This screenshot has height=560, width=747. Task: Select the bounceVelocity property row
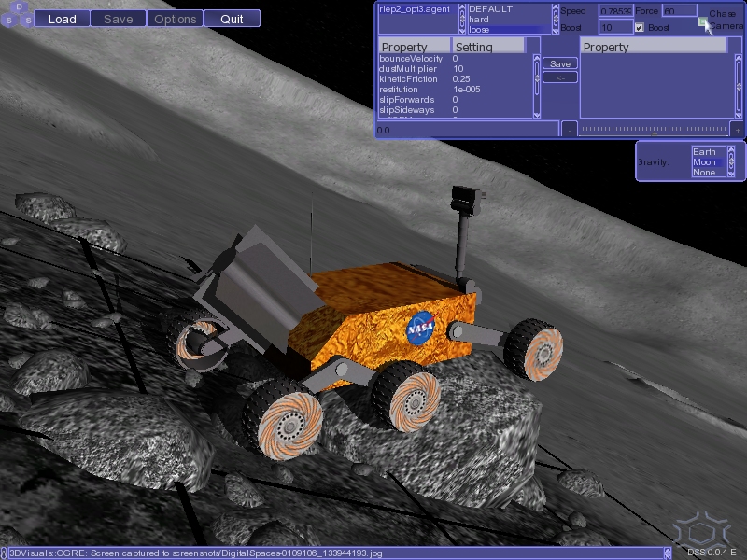click(456, 59)
